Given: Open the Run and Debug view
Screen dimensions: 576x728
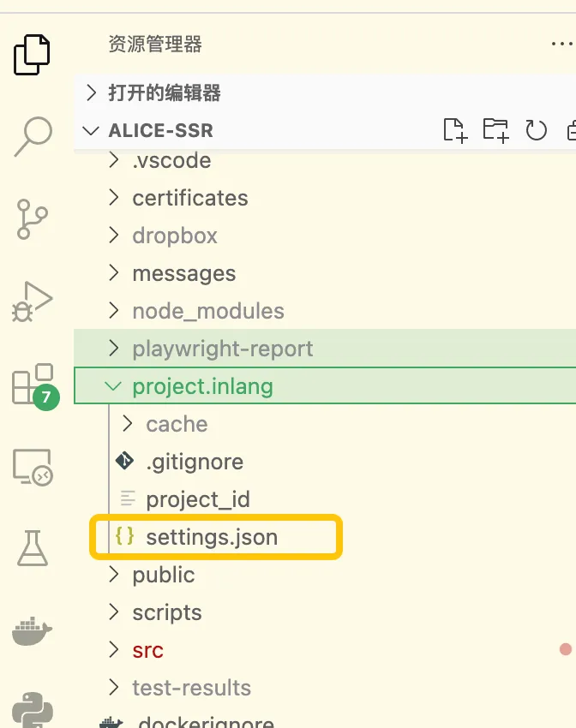Looking at the screenshot, I should click(x=32, y=301).
